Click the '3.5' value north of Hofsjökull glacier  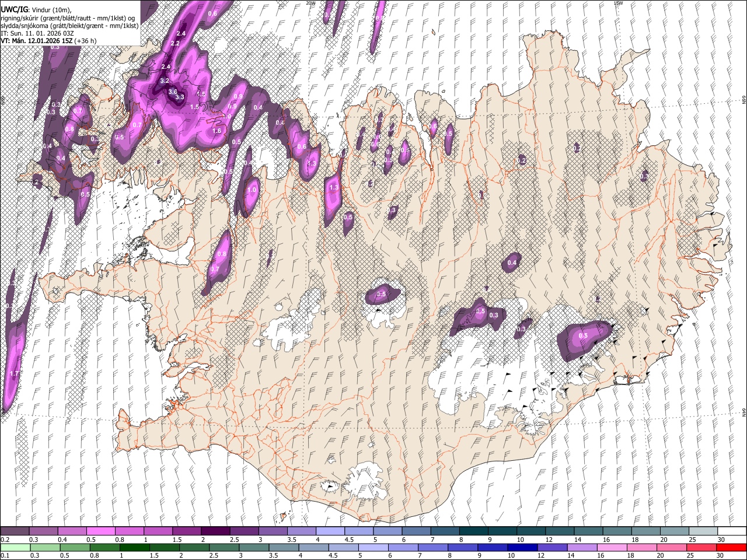tap(382, 295)
